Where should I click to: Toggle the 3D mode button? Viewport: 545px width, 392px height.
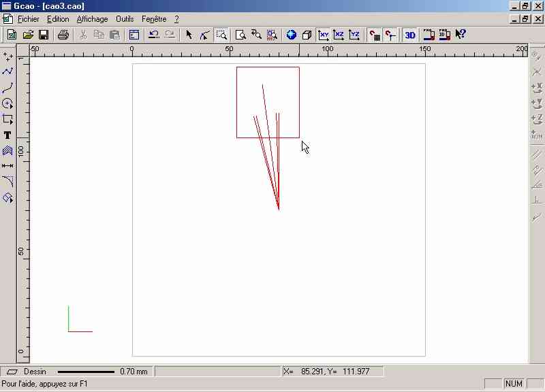pyautogui.click(x=410, y=35)
